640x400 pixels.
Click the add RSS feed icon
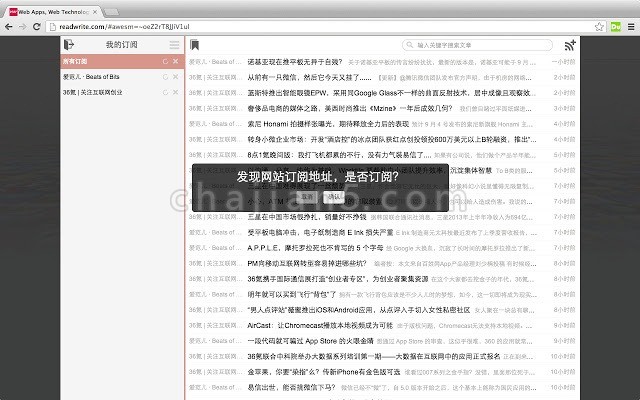coord(570,45)
